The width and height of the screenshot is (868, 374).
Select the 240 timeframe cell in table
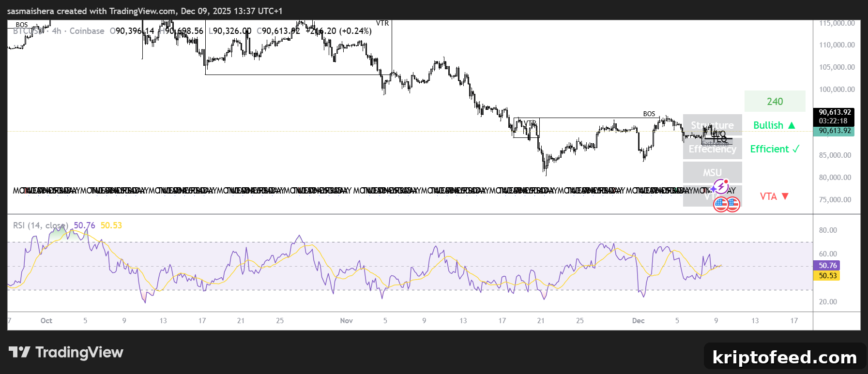(775, 102)
